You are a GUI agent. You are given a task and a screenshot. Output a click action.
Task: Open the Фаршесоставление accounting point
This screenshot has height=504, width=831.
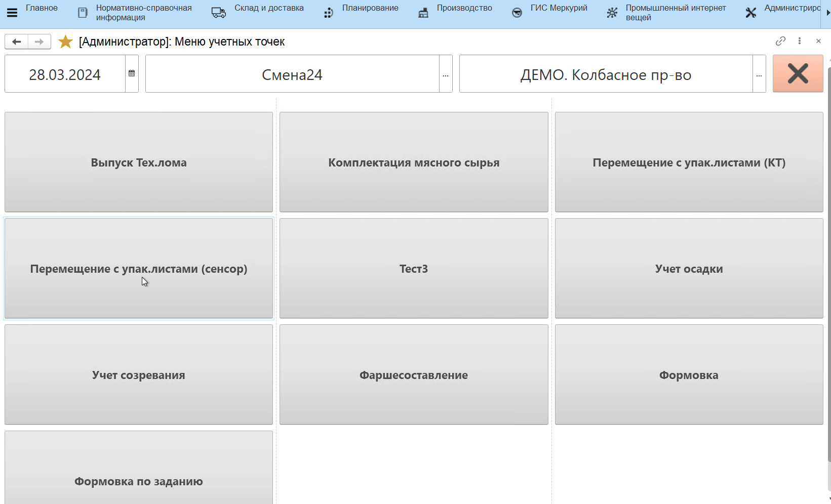(414, 374)
